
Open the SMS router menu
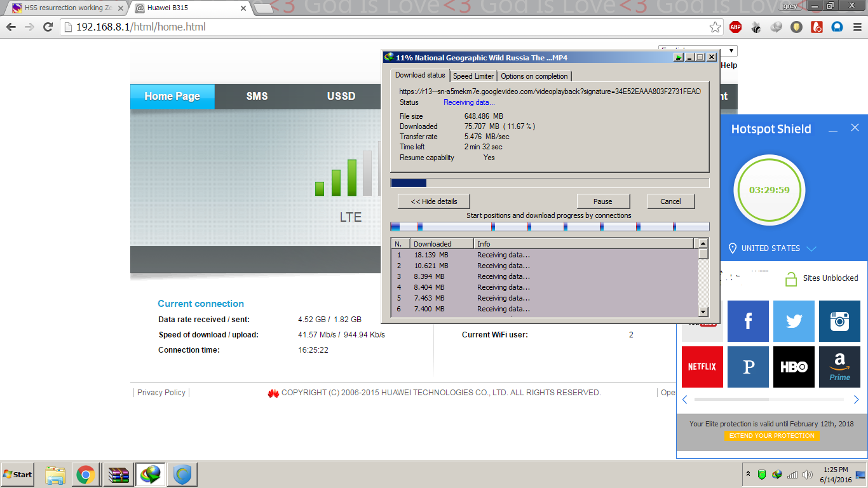click(x=257, y=97)
